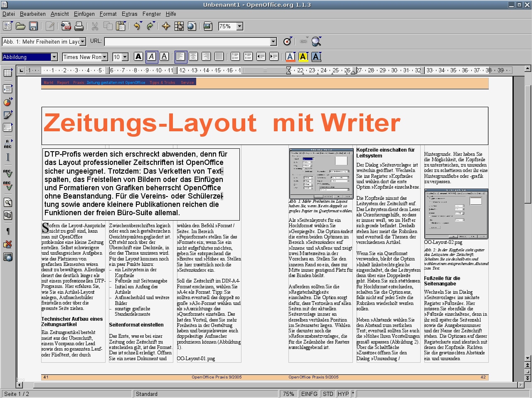Toggle Bold formatting

pyautogui.click(x=139, y=57)
